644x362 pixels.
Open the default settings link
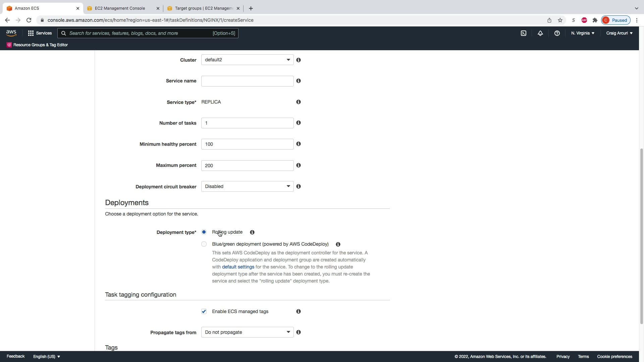point(238,267)
